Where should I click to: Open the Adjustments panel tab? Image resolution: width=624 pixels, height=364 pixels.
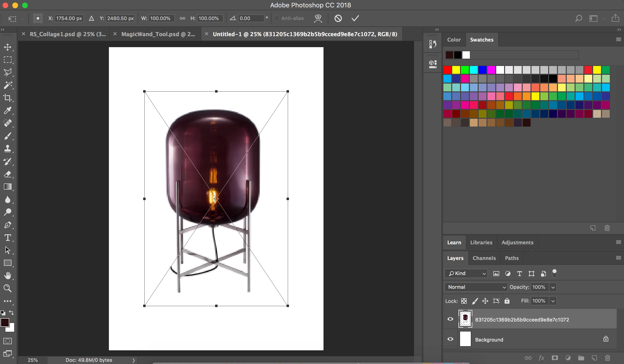pos(517,243)
